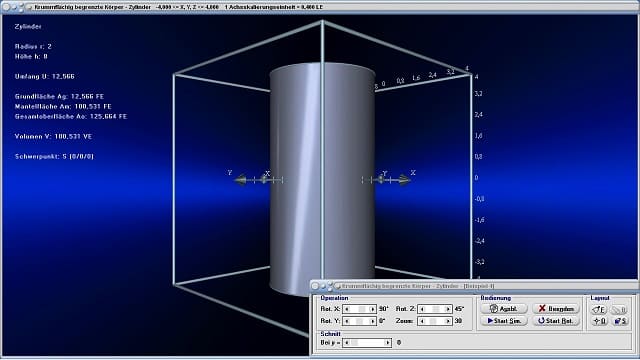Increase Schnitt y value with right arrow
The image size is (640, 360).
click(x=387, y=342)
